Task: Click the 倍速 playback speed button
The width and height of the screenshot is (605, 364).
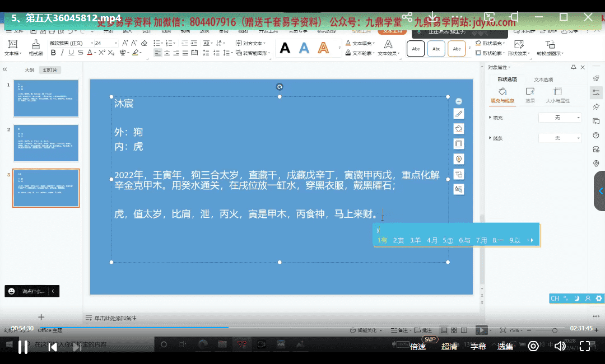Action: coord(418,347)
